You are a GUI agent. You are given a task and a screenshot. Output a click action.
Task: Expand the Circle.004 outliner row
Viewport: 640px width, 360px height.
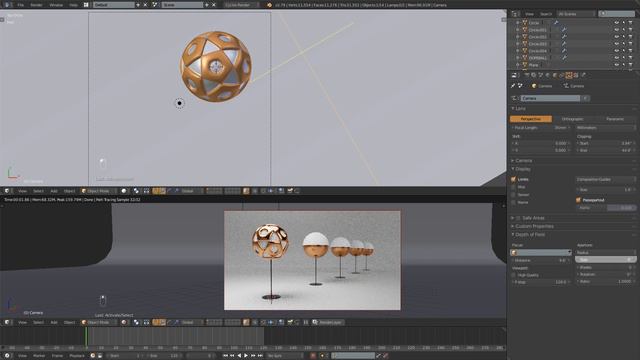point(518,51)
